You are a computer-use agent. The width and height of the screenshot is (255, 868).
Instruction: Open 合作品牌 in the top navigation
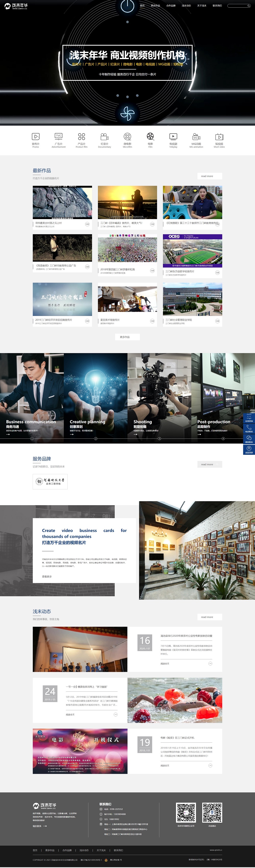[x=171, y=6]
